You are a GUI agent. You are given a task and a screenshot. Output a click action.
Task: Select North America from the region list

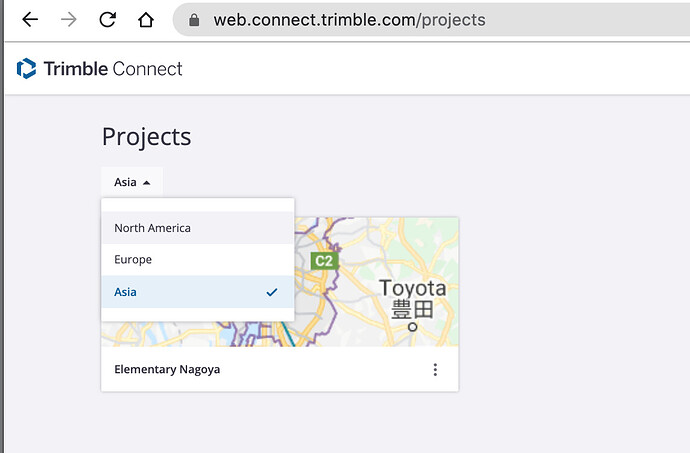pos(152,228)
